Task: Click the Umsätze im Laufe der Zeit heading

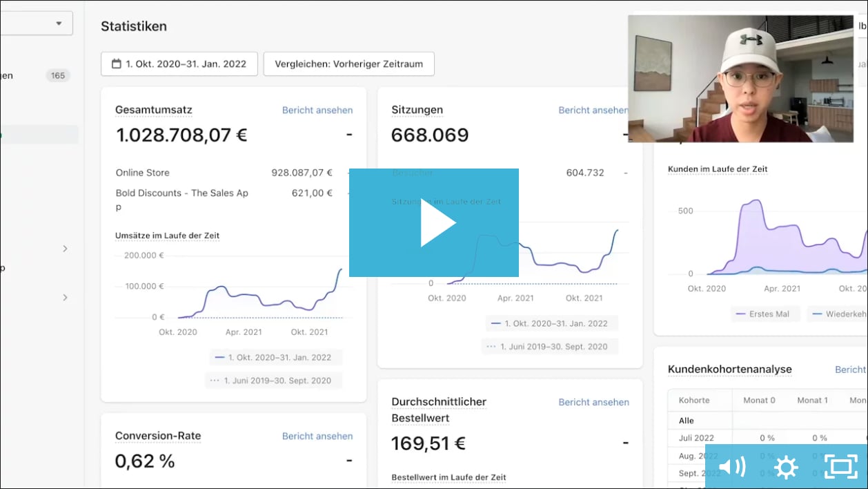Action: coord(167,236)
